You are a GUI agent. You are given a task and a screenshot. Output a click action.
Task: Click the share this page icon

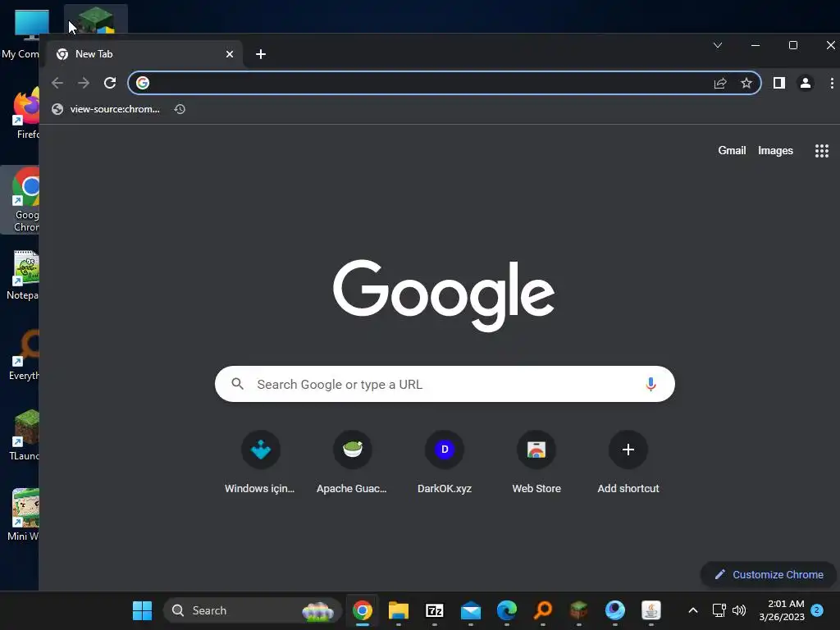pyautogui.click(x=720, y=83)
